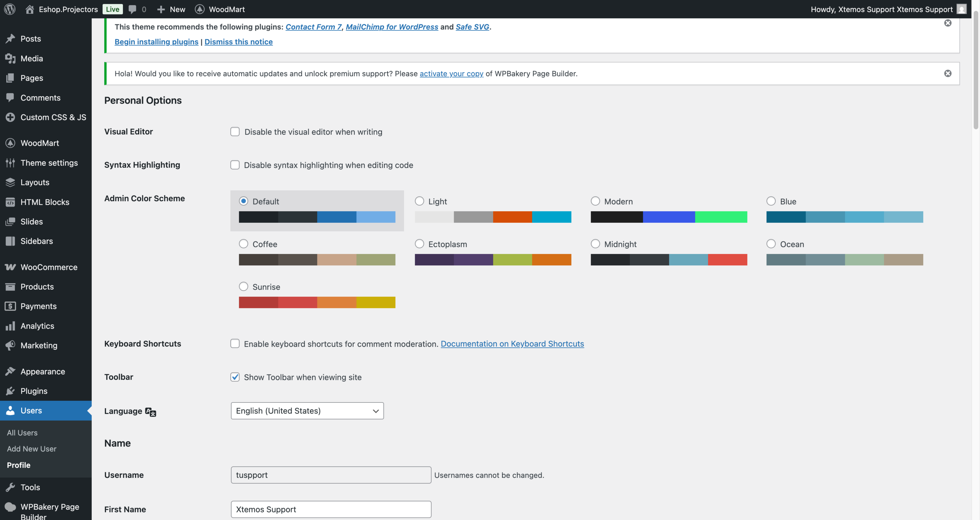Viewport: 980px width, 520px height.
Task: Click the user avatar in top right
Action: (961, 9)
